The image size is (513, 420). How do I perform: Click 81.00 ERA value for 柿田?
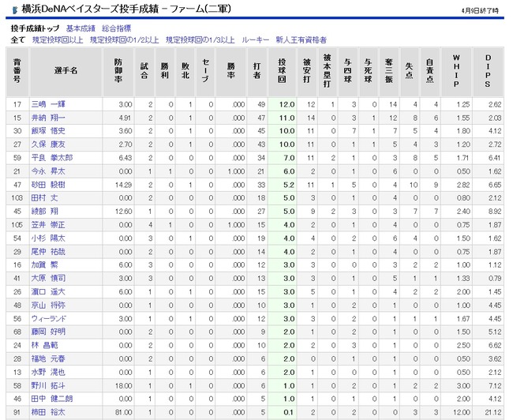point(123,412)
